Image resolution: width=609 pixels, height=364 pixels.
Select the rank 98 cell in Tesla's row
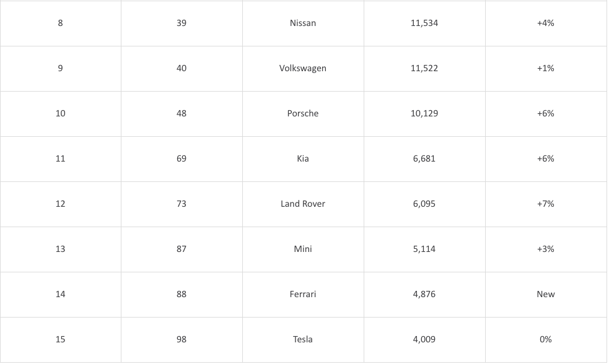181,339
